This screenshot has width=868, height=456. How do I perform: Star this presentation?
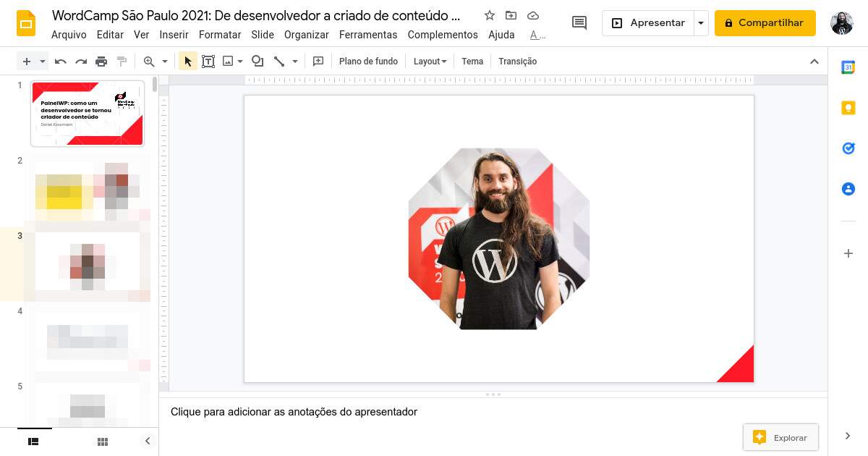pyautogui.click(x=490, y=15)
